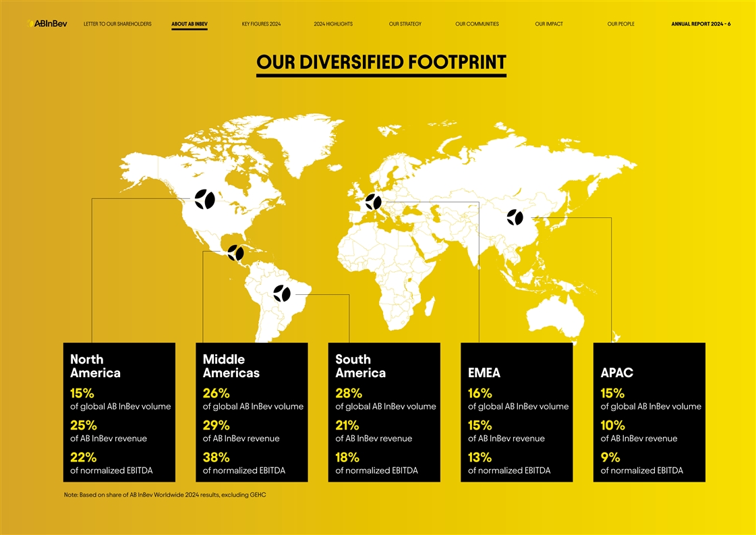Open Our Impact section
756x535 pixels.
[549, 24]
